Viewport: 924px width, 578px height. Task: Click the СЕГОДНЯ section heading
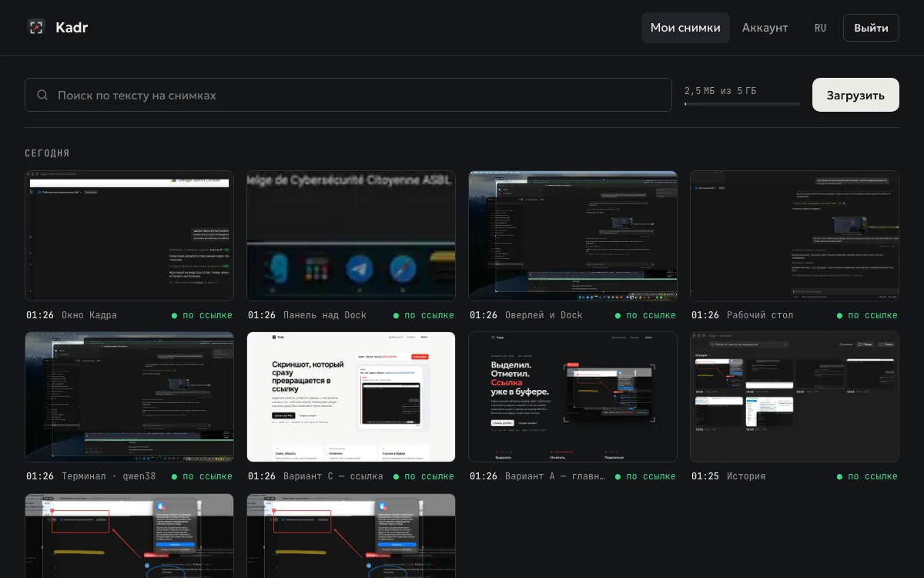(47, 153)
